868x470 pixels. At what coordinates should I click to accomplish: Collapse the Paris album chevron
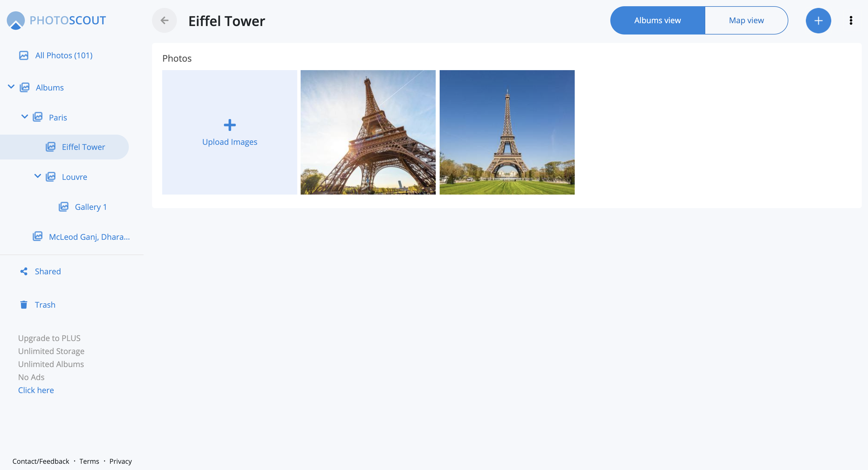24,117
